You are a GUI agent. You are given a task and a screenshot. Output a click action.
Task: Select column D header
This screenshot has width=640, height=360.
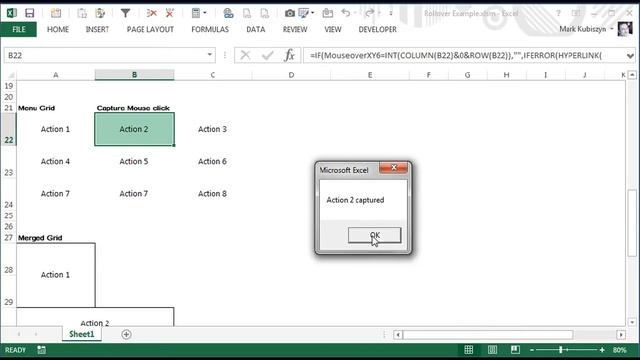[291, 75]
